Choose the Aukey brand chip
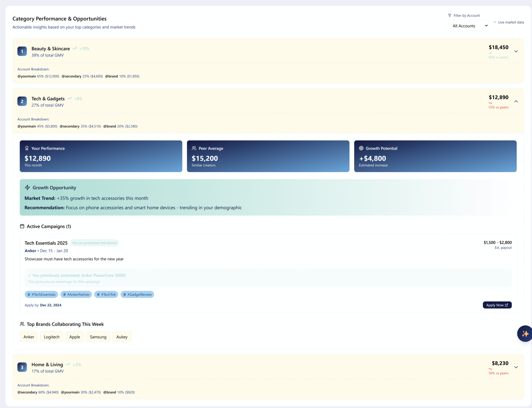The image size is (532, 408). pos(122,337)
